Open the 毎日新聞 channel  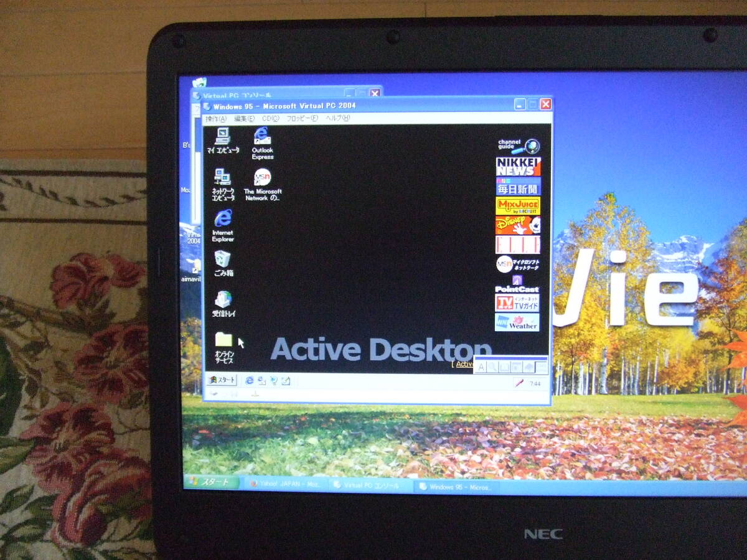pos(518,186)
